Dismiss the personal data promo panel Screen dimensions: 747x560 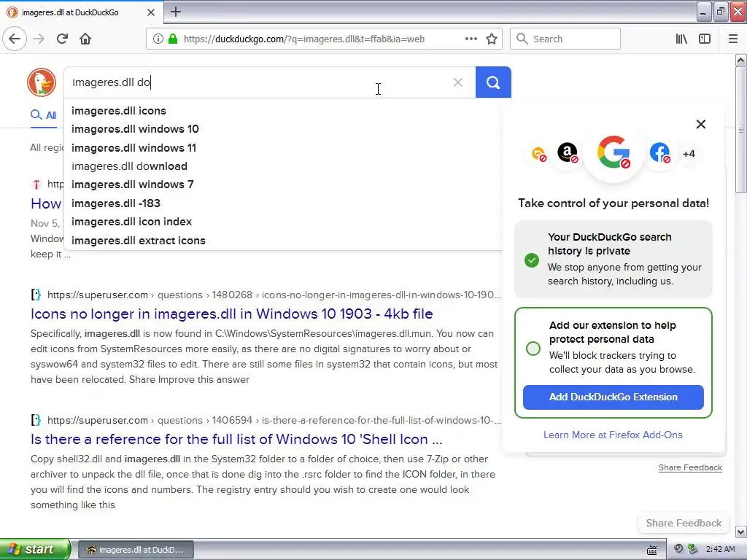point(701,124)
